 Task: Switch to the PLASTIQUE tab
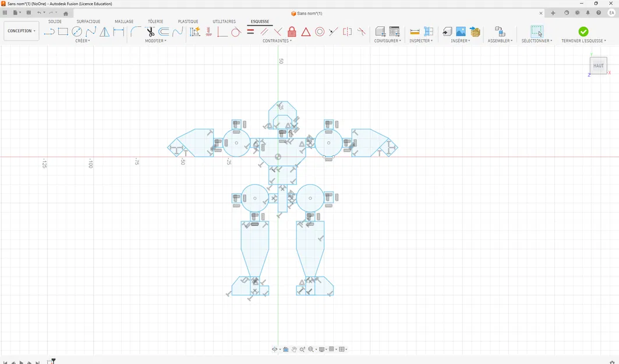click(188, 22)
